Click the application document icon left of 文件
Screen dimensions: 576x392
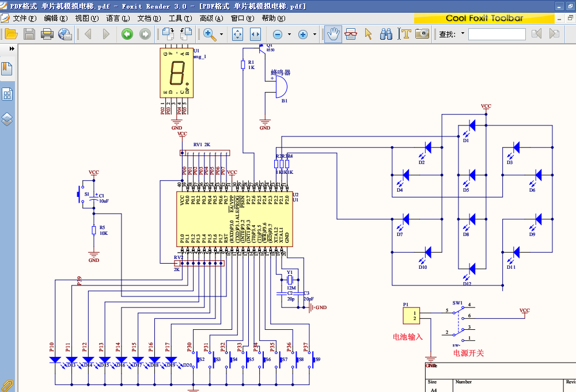[x=5, y=18]
